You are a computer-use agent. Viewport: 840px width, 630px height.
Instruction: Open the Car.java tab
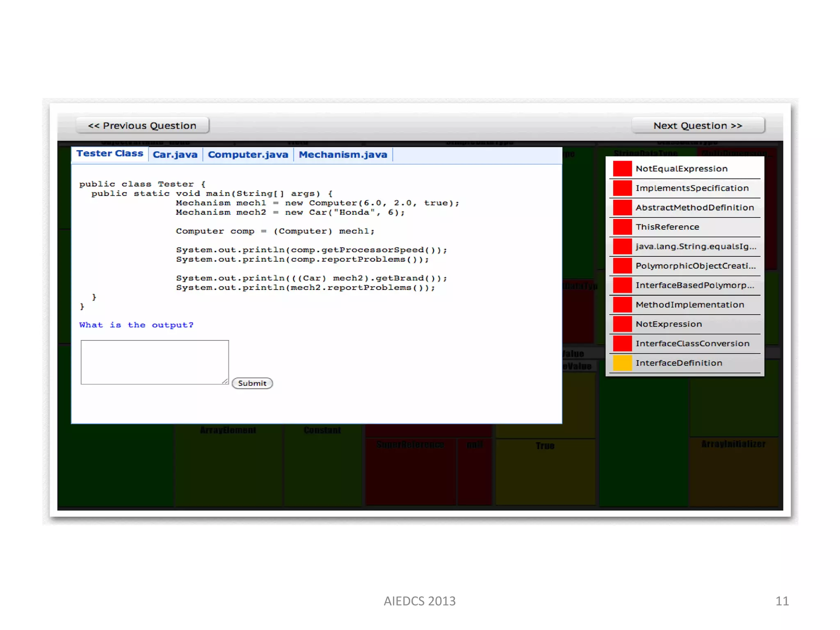coord(175,155)
